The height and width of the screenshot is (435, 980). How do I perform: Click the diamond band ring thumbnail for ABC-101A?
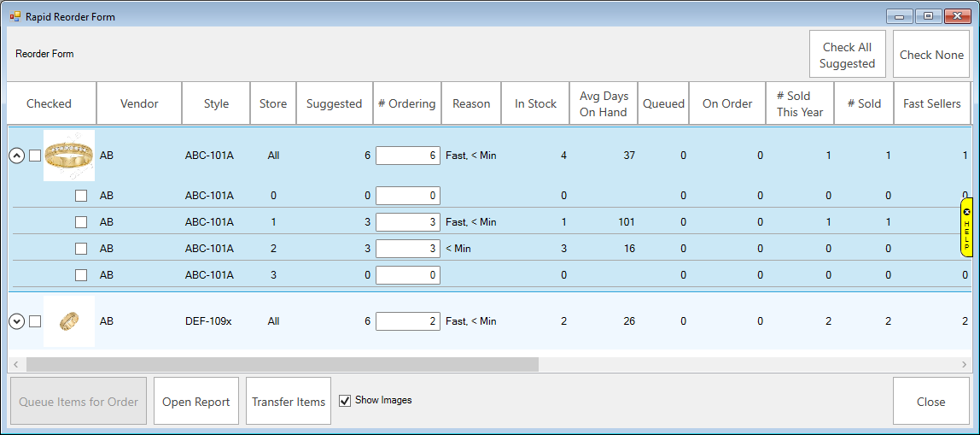coord(69,156)
